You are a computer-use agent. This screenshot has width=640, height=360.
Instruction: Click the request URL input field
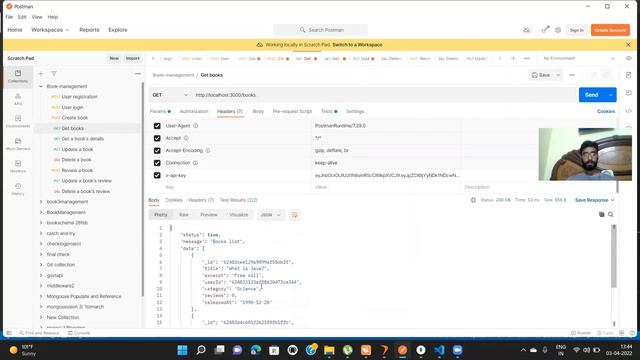coord(384,95)
